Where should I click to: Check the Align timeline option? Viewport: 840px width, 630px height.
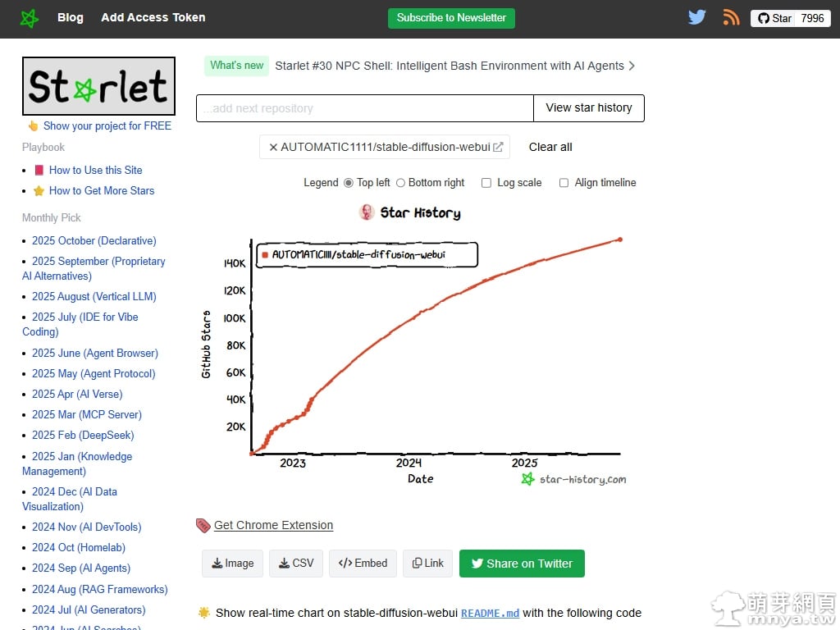coord(564,183)
